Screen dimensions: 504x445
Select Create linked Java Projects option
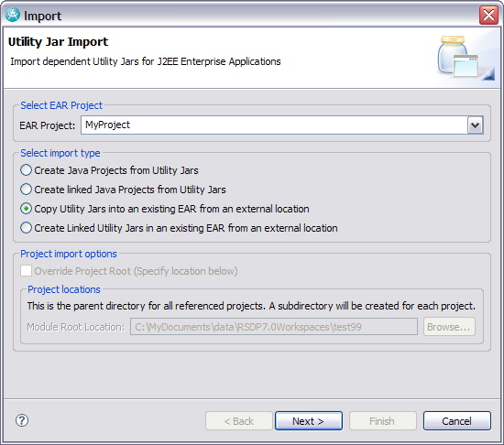point(123,190)
